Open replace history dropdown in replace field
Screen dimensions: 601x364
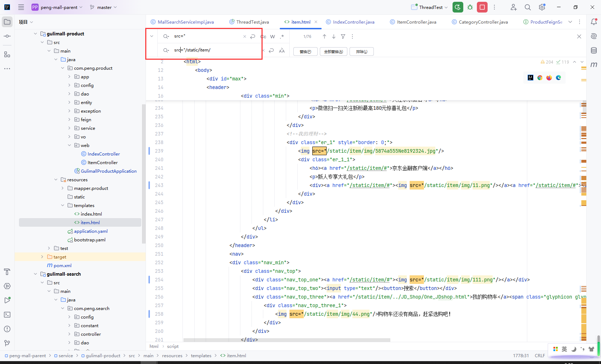166,50
